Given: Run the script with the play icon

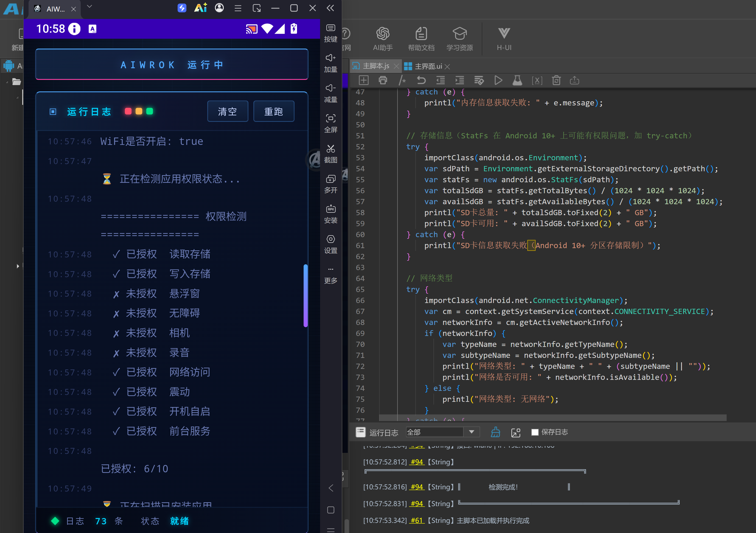Looking at the screenshot, I should point(498,80).
